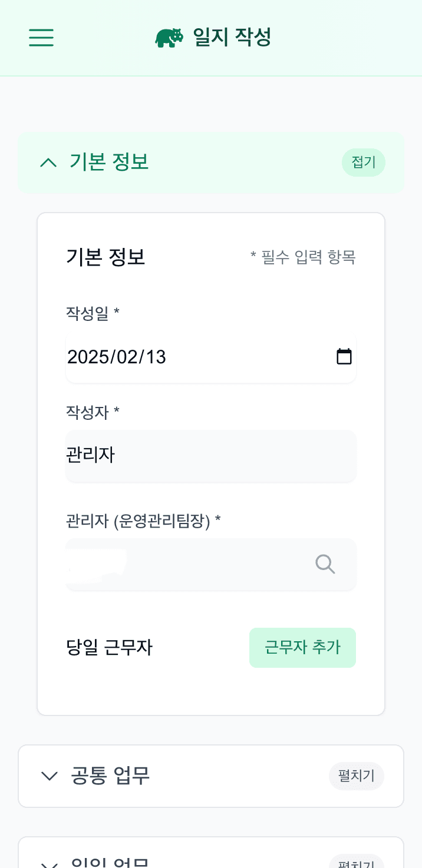Open the calendar picker for 작성일
The width and height of the screenshot is (422, 868).
coord(344,356)
